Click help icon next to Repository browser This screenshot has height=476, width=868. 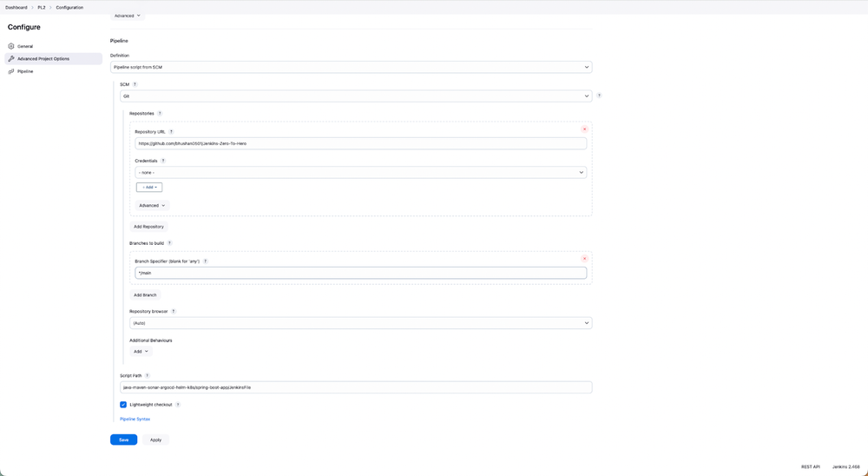(174, 311)
